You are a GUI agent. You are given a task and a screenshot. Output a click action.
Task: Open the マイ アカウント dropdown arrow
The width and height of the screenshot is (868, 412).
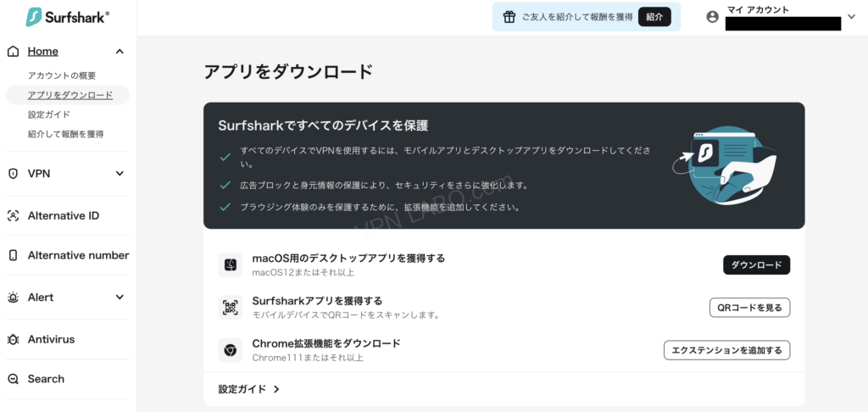point(851,17)
